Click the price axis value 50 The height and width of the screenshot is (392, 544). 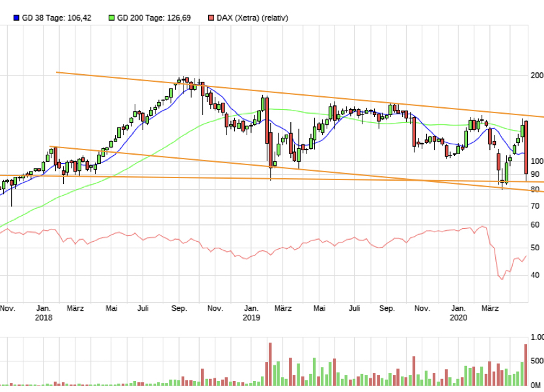[x=535, y=248]
